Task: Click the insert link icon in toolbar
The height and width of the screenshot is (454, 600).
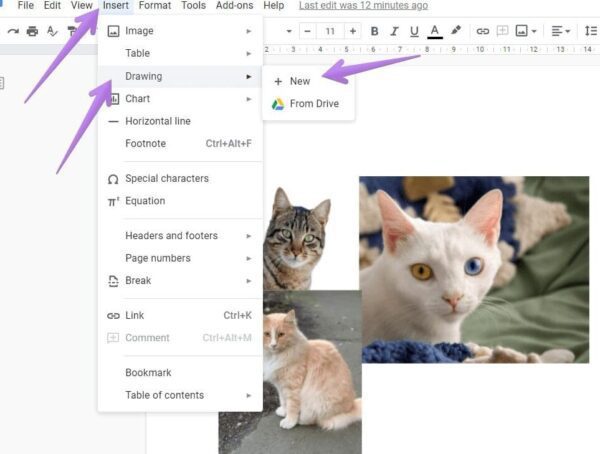Action: click(482, 31)
